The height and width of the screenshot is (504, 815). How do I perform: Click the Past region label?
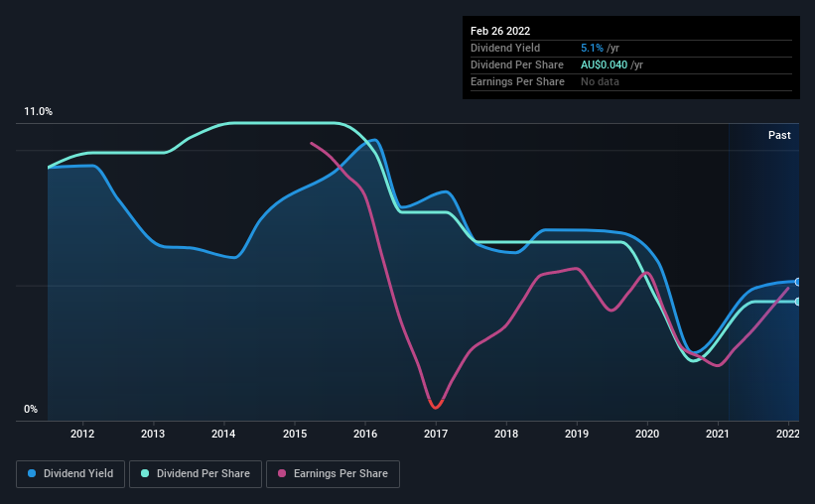pyautogui.click(x=779, y=136)
